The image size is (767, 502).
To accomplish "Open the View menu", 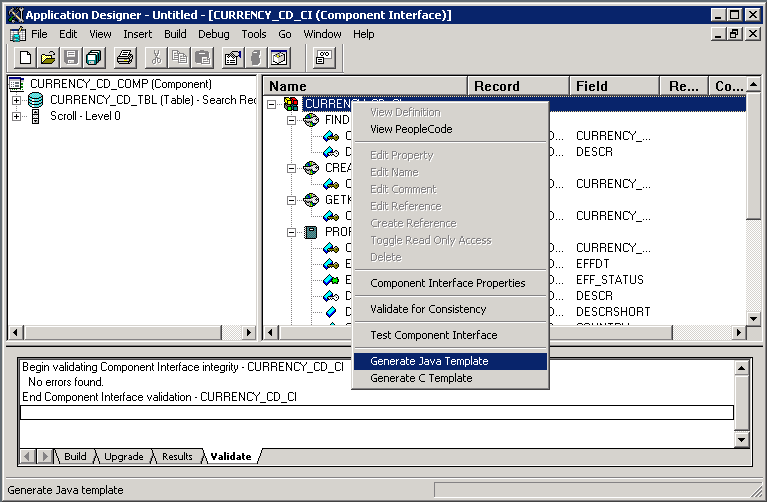I will (x=100, y=34).
